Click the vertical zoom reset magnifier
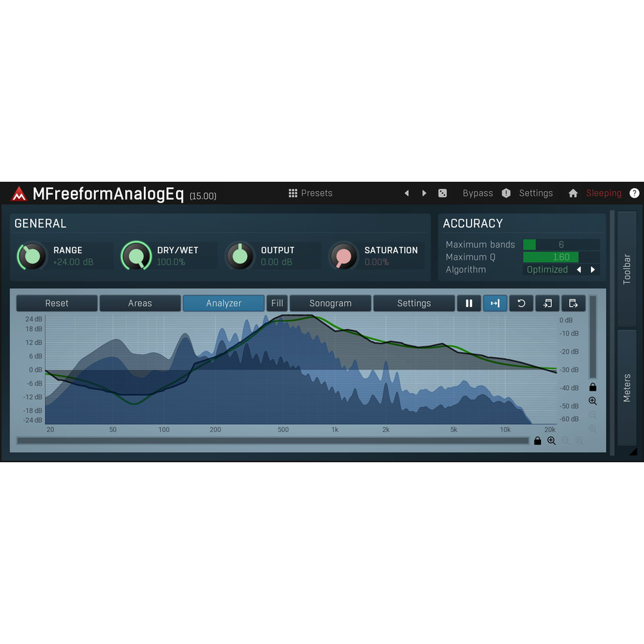Image resolution: width=644 pixels, height=644 pixels. point(592,429)
